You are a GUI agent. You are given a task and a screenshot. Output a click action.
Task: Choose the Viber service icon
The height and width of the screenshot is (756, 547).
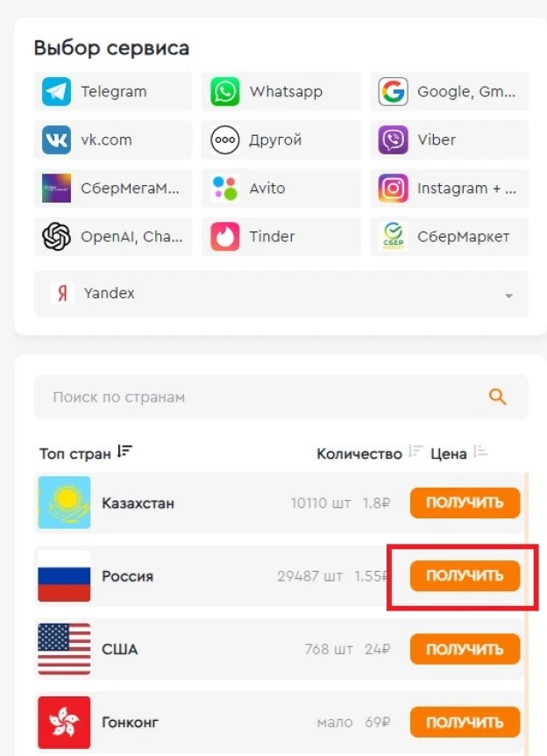point(393,139)
